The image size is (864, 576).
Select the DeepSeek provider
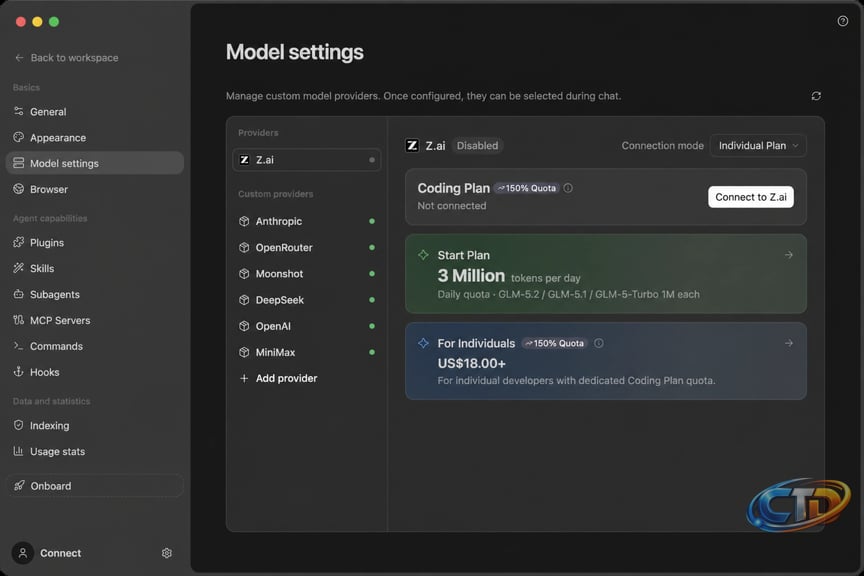(x=306, y=300)
